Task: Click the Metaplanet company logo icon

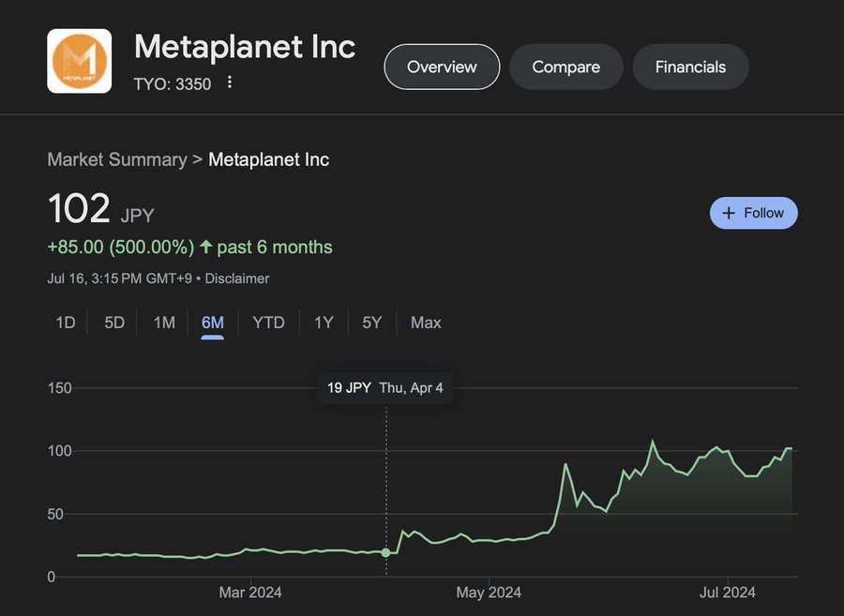Action: (79, 60)
